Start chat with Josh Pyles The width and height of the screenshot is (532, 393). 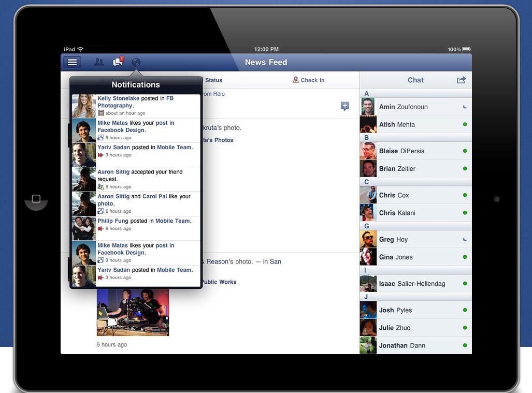415,310
